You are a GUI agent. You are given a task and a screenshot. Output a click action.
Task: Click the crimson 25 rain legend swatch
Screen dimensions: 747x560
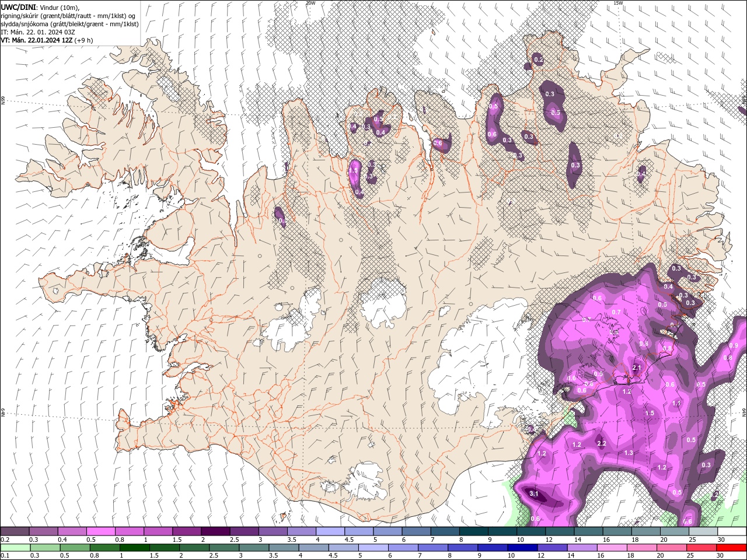pyautogui.click(x=702, y=548)
